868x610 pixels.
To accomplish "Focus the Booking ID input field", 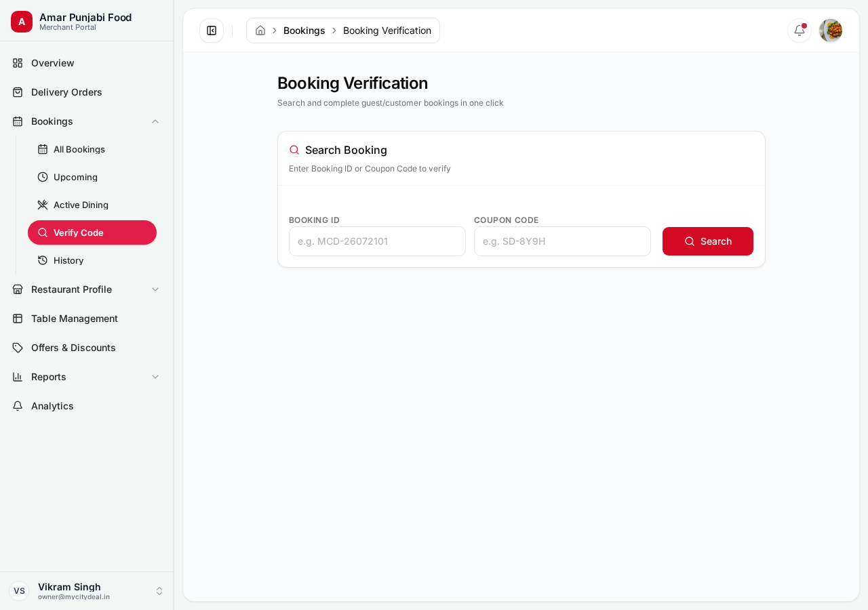I will [377, 241].
